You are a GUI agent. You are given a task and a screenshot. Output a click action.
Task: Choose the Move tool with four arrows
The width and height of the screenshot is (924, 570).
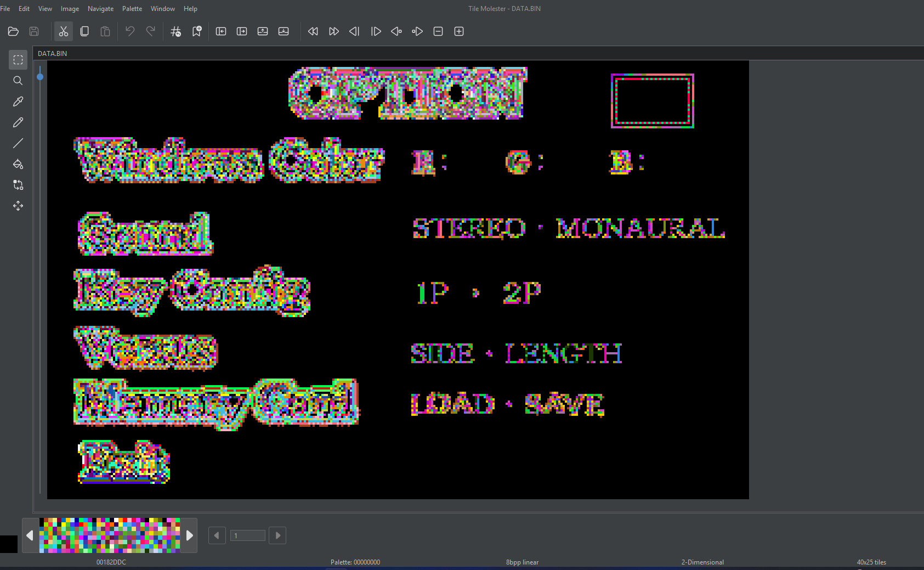[x=18, y=206]
